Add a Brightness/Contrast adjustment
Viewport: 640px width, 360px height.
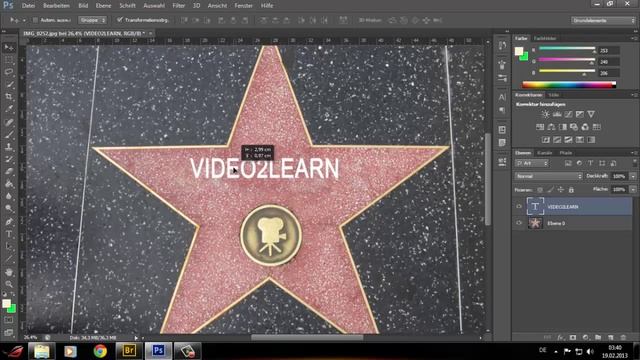(x=545, y=114)
